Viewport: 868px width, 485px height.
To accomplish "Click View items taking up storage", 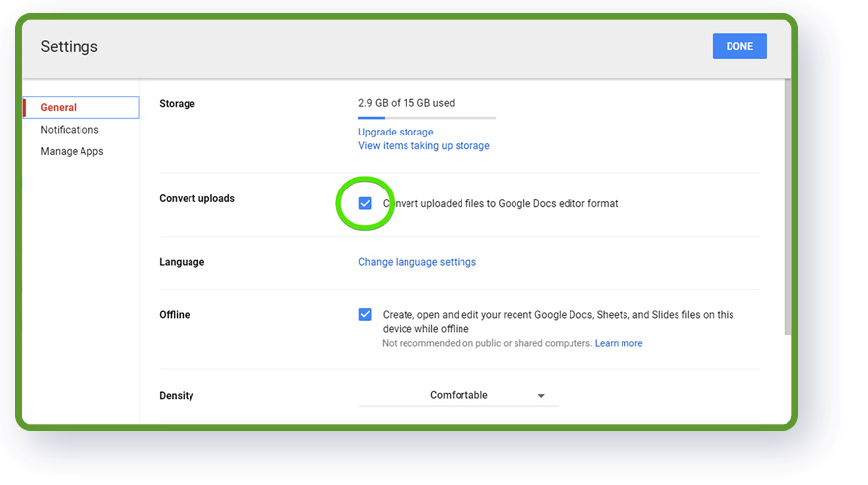I will click(424, 145).
